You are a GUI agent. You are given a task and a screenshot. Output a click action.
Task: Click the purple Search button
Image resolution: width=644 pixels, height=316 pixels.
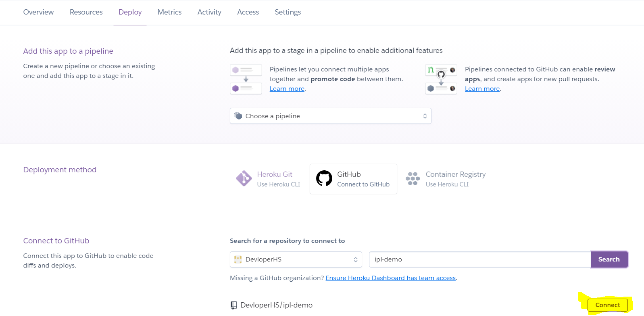click(609, 259)
